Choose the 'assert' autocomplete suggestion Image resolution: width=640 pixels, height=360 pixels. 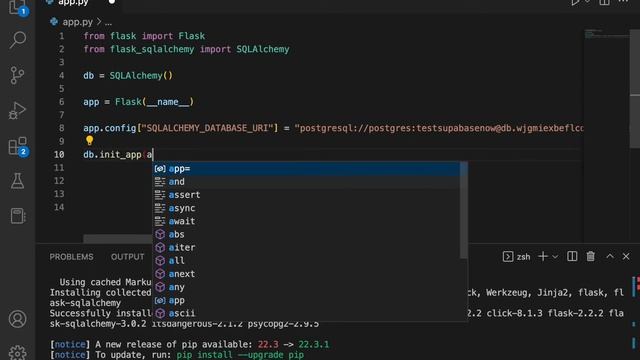pyautogui.click(x=307, y=195)
